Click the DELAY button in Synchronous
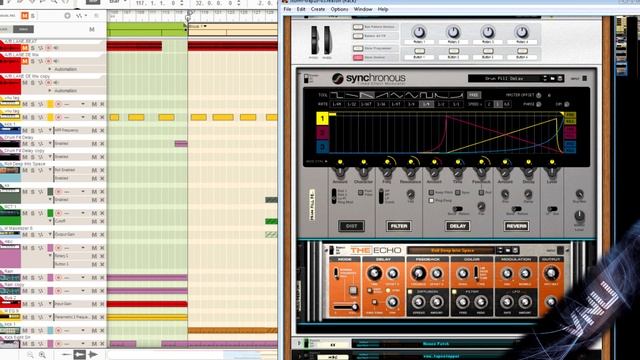This screenshot has width=640, height=360. pos(458,226)
